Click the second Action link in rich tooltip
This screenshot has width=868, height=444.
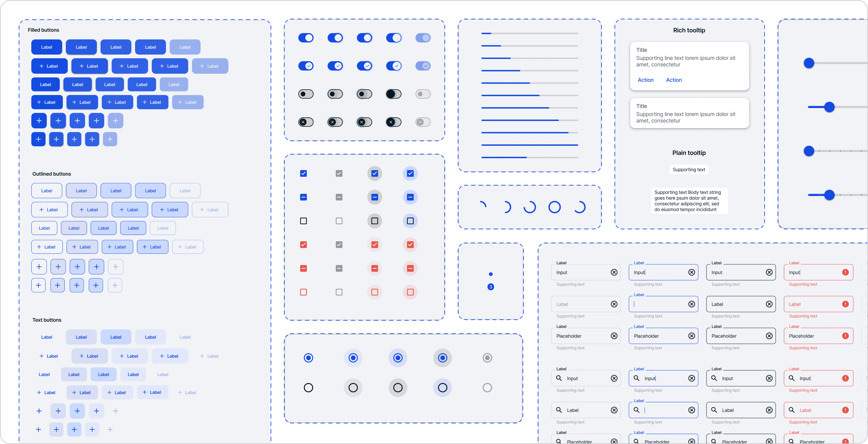click(674, 80)
